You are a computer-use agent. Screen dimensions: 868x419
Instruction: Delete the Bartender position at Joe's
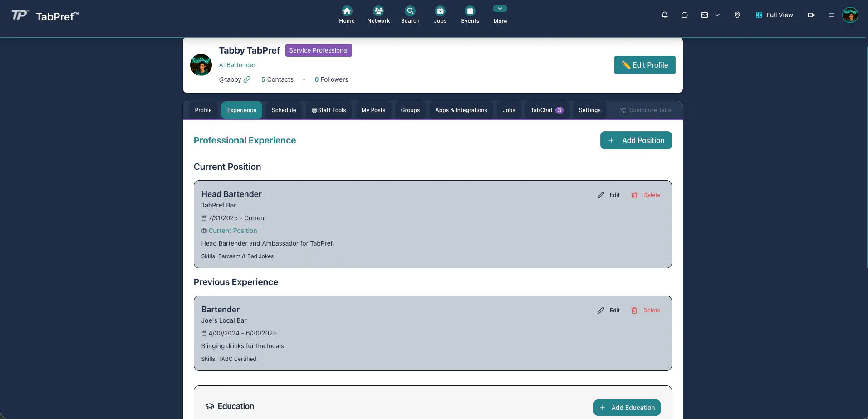[645, 311]
